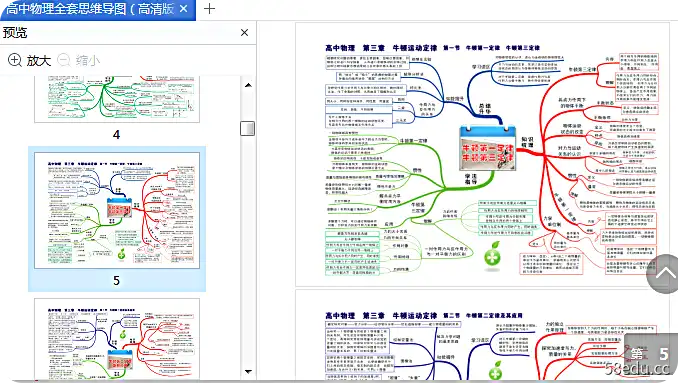Click the thumbnail scrollbar up arrow

point(248,85)
